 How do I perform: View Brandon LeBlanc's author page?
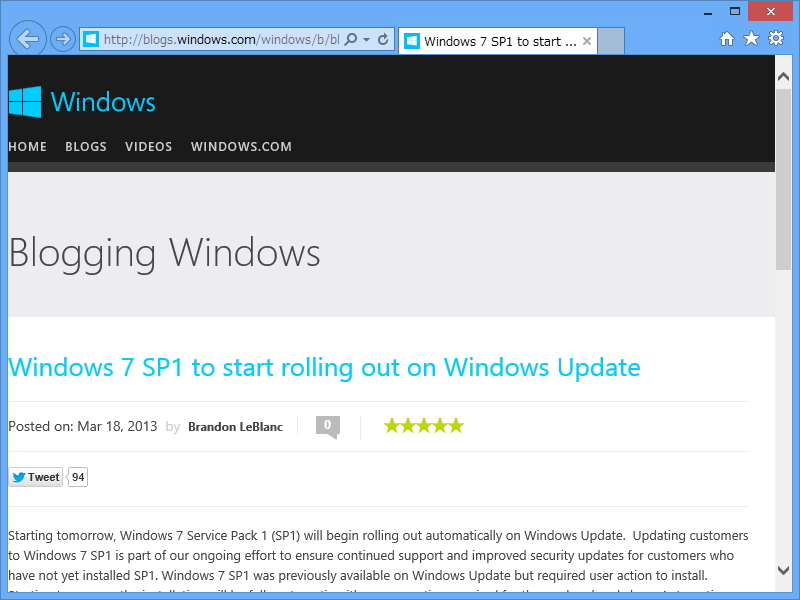click(x=235, y=426)
